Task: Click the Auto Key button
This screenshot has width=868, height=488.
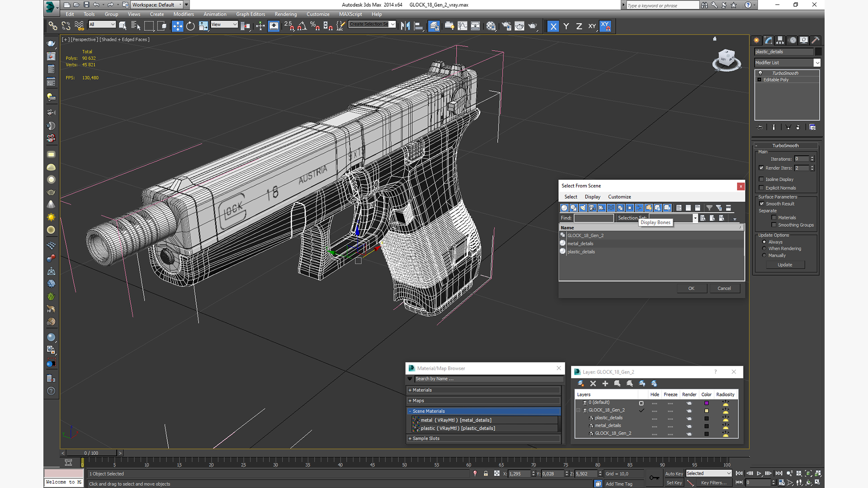Action: tap(674, 474)
